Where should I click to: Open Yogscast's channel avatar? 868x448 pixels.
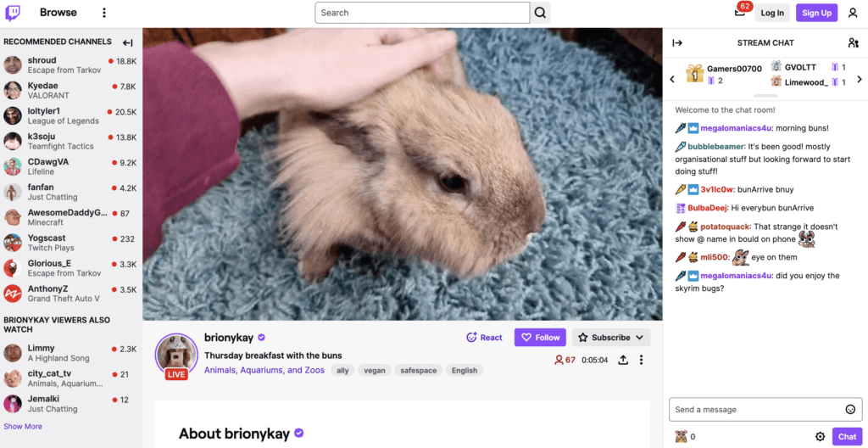coord(12,243)
